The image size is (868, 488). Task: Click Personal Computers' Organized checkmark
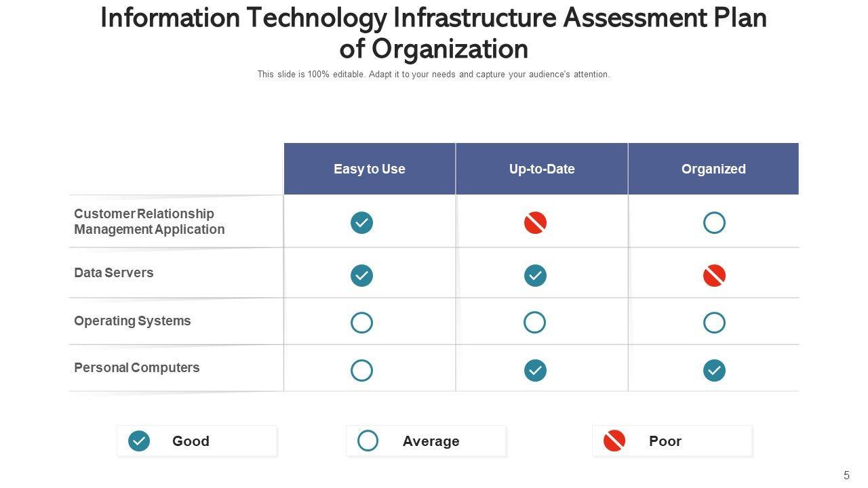(x=714, y=370)
